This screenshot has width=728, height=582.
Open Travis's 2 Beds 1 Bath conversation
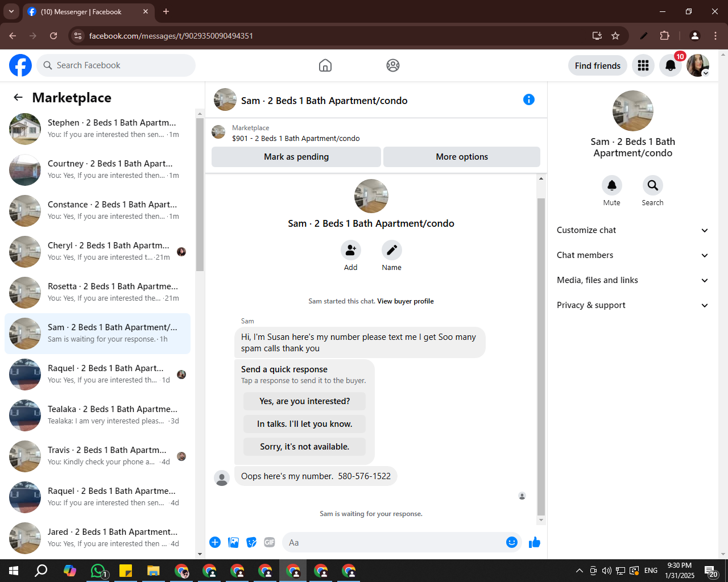(x=98, y=456)
